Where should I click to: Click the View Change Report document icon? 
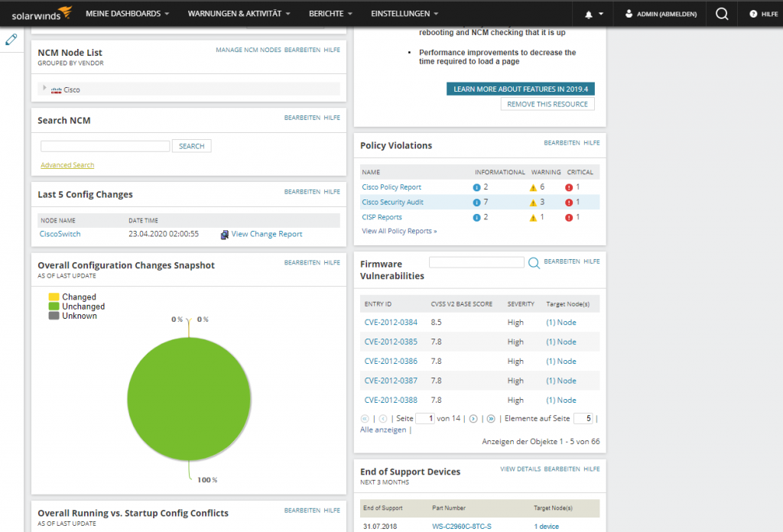pos(224,235)
